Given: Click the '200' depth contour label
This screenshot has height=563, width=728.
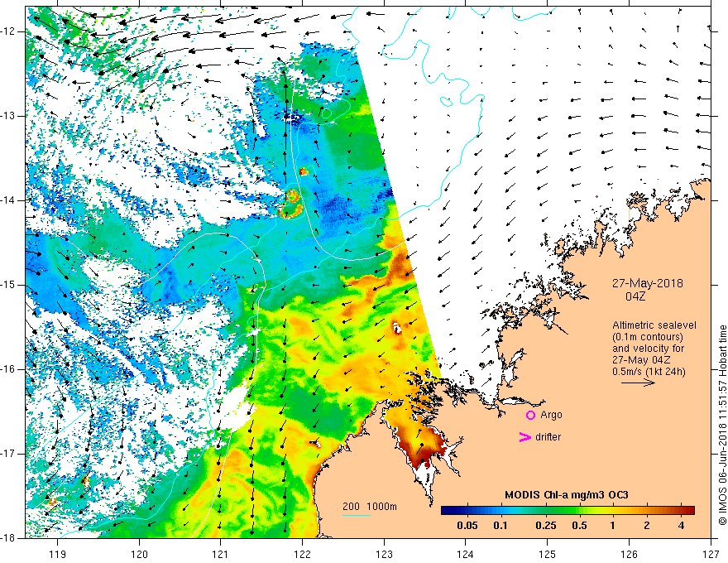Looking at the screenshot, I should point(351,507).
